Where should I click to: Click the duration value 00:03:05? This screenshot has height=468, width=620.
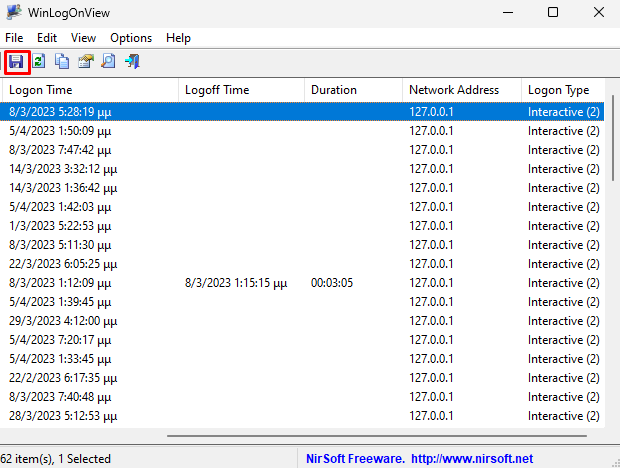point(332,283)
